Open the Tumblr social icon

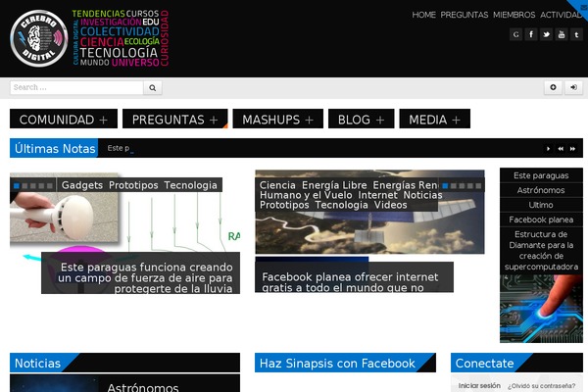(576, 34)
